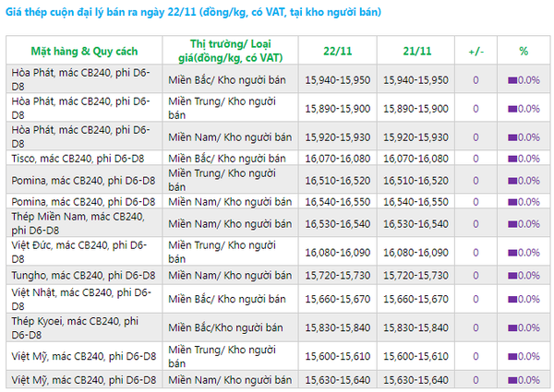The height and width of the screenshot is (392, 554).
Task: Click the 22/11 price 15,890-15,900
Action: click(x=338, y=108)
